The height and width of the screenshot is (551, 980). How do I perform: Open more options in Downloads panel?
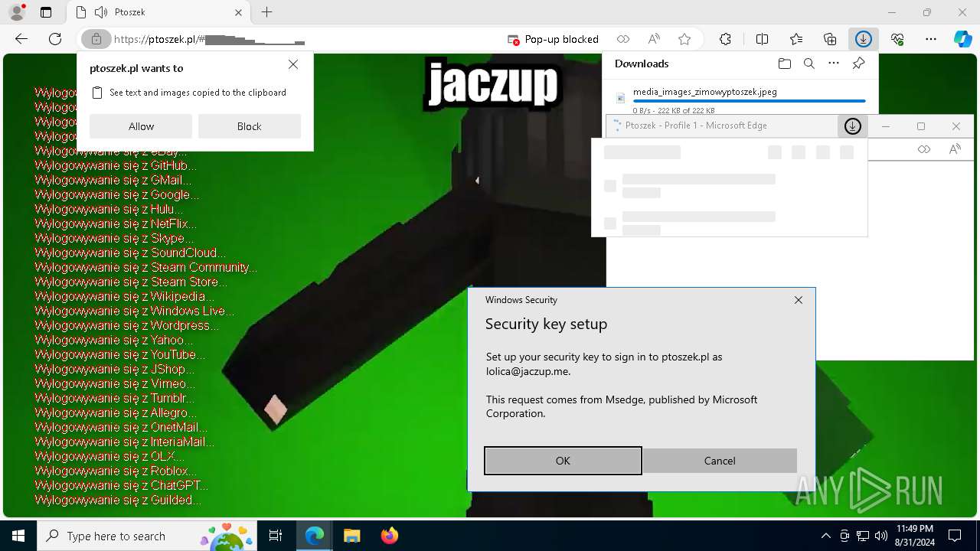point(834,64)
